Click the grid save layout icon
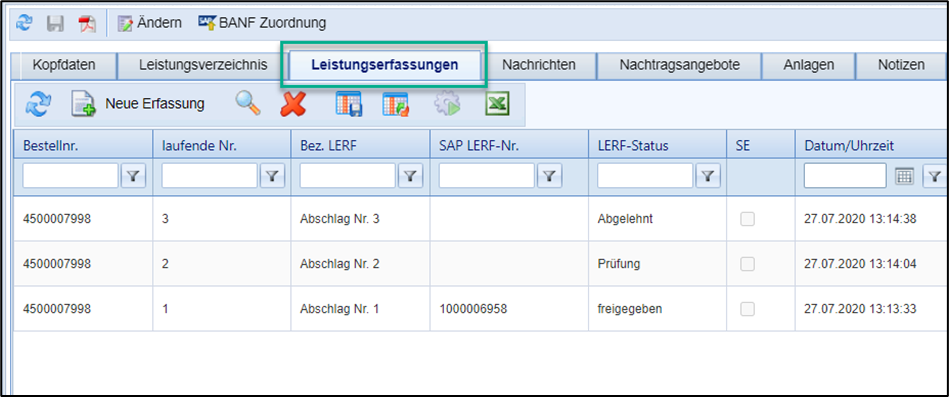The height and width of the screenshot is (397, 949). click(x=349, y=104)
